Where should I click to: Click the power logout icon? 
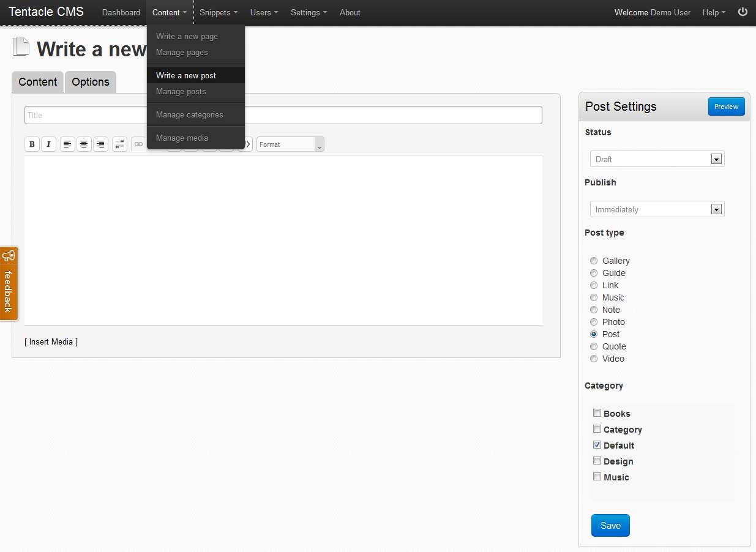click(743, 12)
